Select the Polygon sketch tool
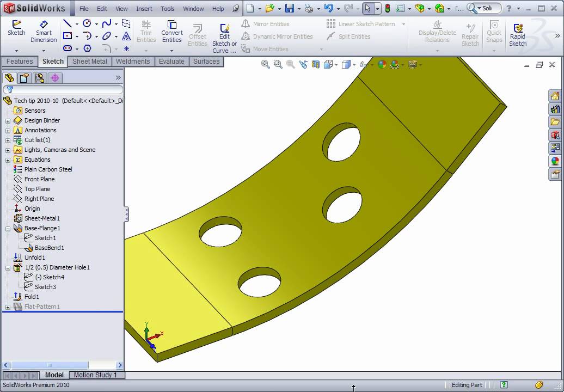This screenshot has width=564, height=392. [x=87, y=48]
